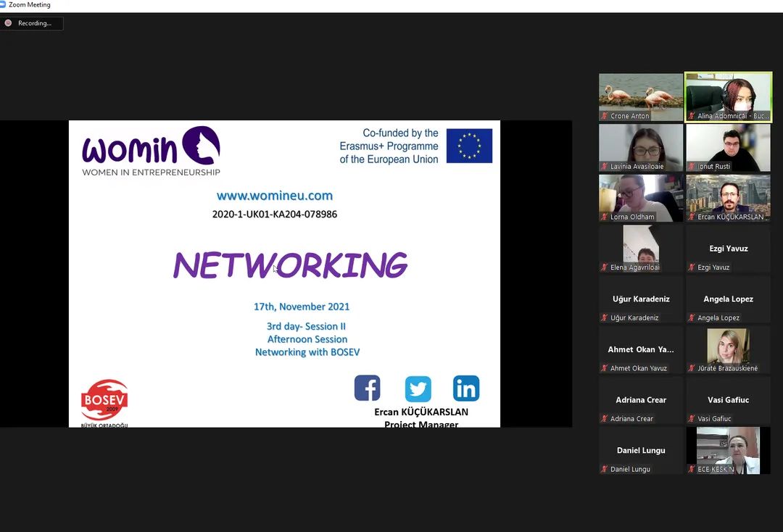Select the Ahmet Okan Yavuz participant tile
The image size is (783, 532).
[641, 350]
